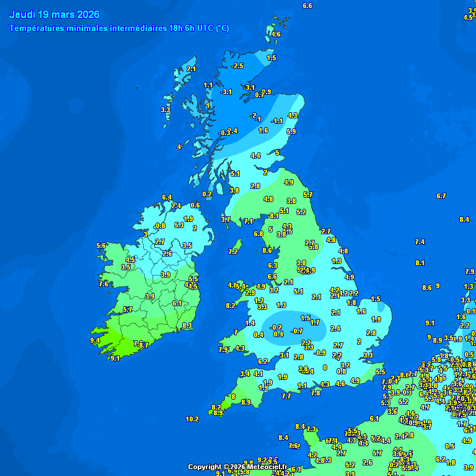The width and height of the screenshot is (476, 476).
Task: Select the 8.3 value in southeast Ireland
Action: [x=187, y=326]
